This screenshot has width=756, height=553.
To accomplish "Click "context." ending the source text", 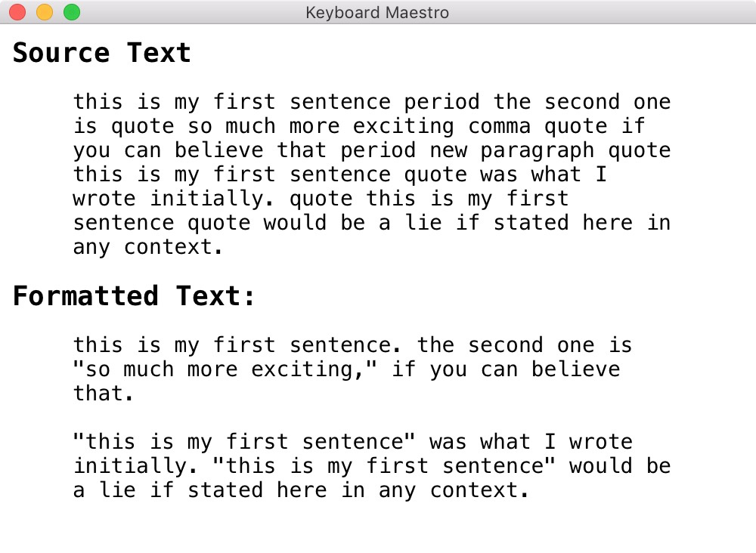I will 173,247.
